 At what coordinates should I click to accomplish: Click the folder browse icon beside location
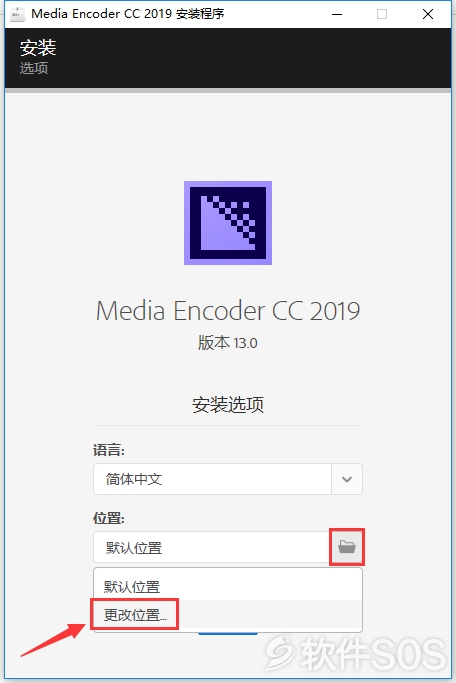click(347, 547)
